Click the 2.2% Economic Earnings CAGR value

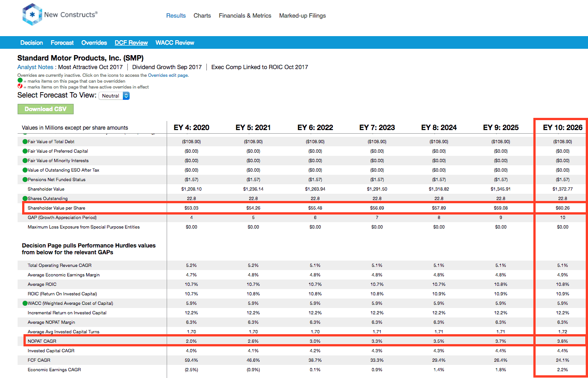tap(563, 370)
